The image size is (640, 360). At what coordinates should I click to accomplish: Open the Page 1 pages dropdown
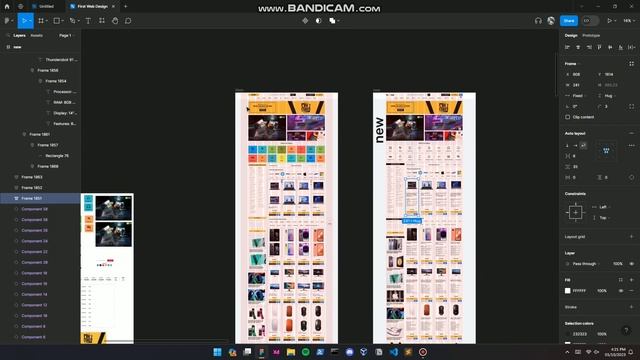tap(67, 36)
